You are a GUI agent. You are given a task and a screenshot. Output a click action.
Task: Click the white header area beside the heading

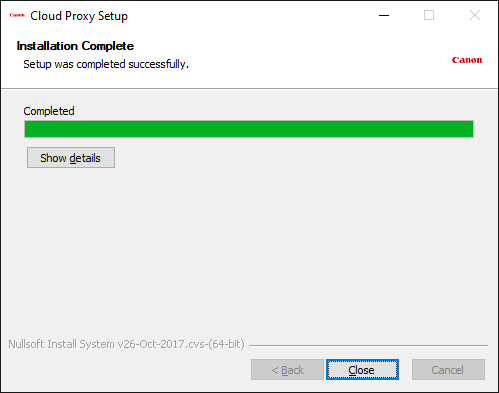[x=283, y=55]
